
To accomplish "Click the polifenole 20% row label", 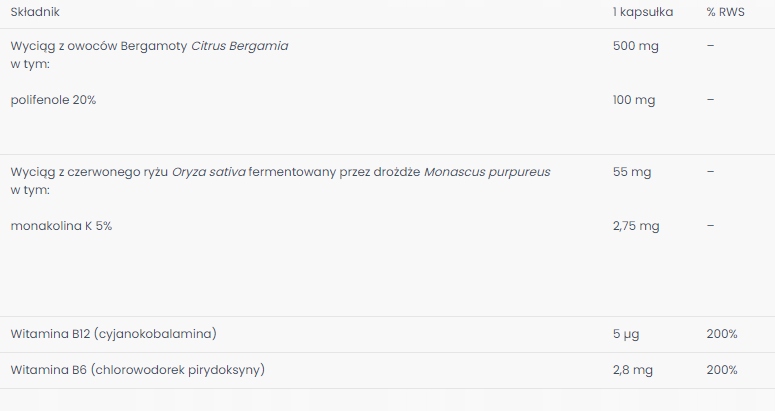I will tap(53, 100).
